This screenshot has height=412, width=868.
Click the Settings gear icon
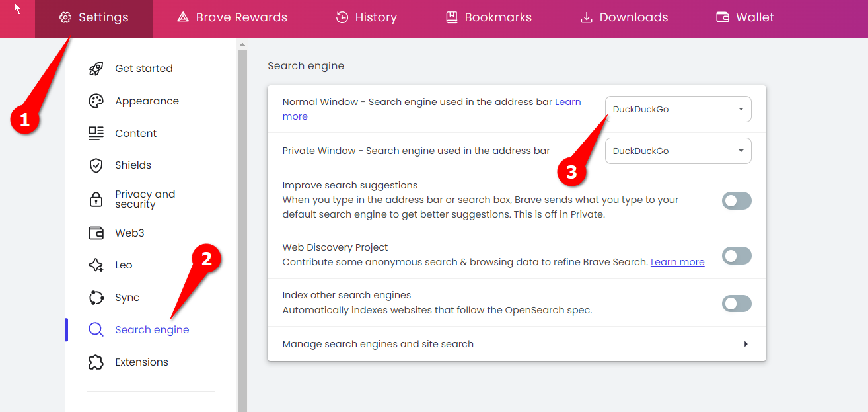click(65, 18)
